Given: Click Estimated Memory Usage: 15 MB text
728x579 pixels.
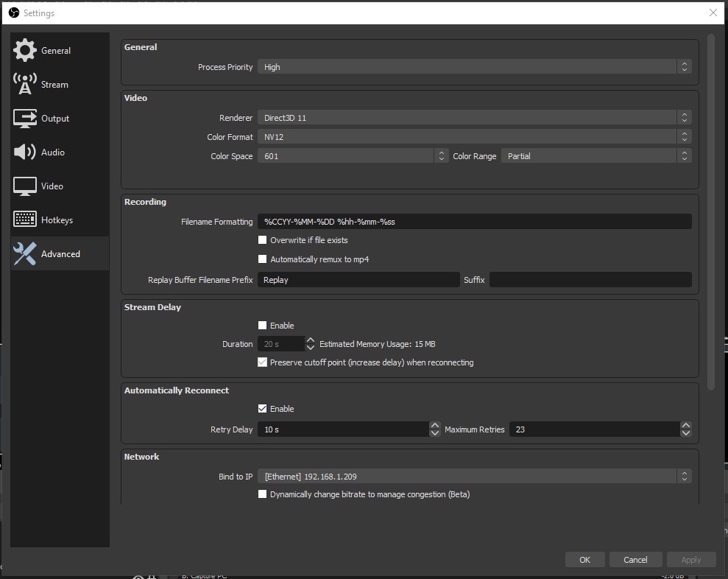Looking at the screenshot, I should (x=378, y=344).
